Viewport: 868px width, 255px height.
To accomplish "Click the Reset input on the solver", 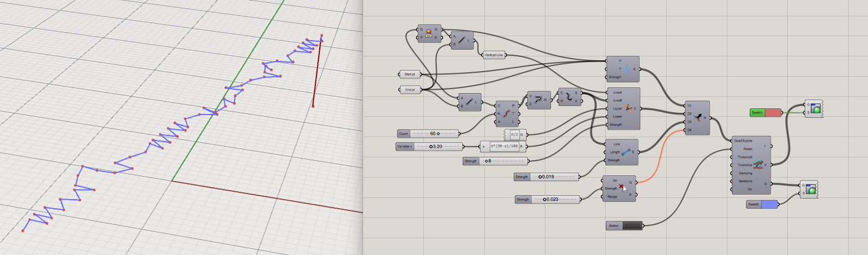I will pyautogui.click(x=748, y=149).
